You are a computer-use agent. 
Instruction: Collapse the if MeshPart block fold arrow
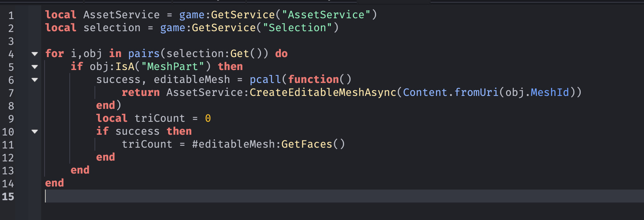[x=35, y=67]
